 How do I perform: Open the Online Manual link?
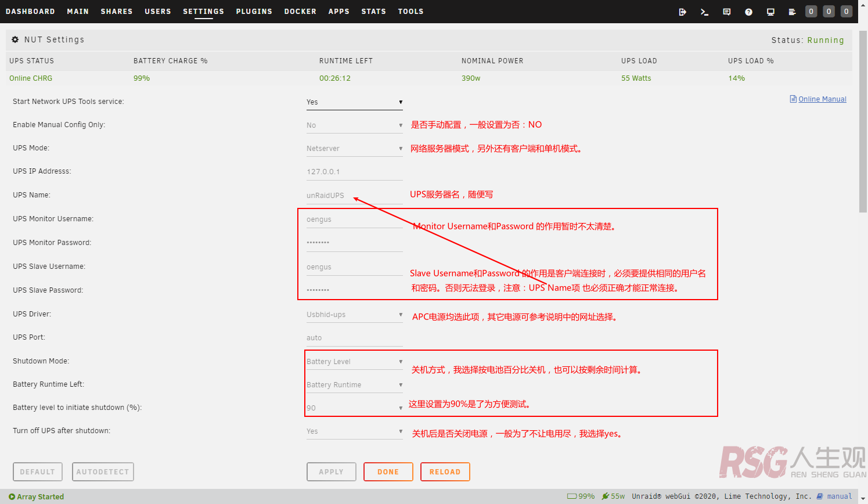click(818, 99)
